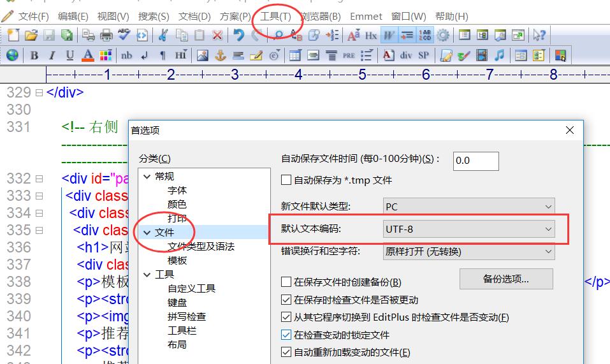Enable auto-save as *.tmp file checkbox
This screenshot has height=364, width=610.
click(x=286, y=180)
